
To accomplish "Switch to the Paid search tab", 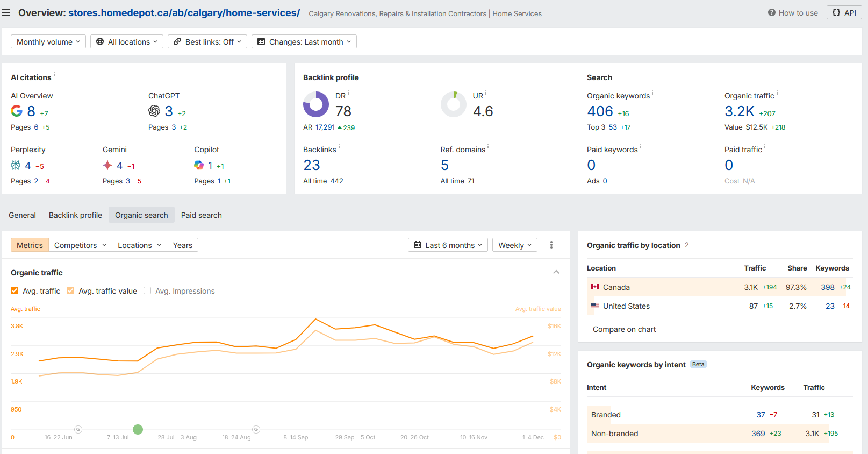I will tap(201, 215).
